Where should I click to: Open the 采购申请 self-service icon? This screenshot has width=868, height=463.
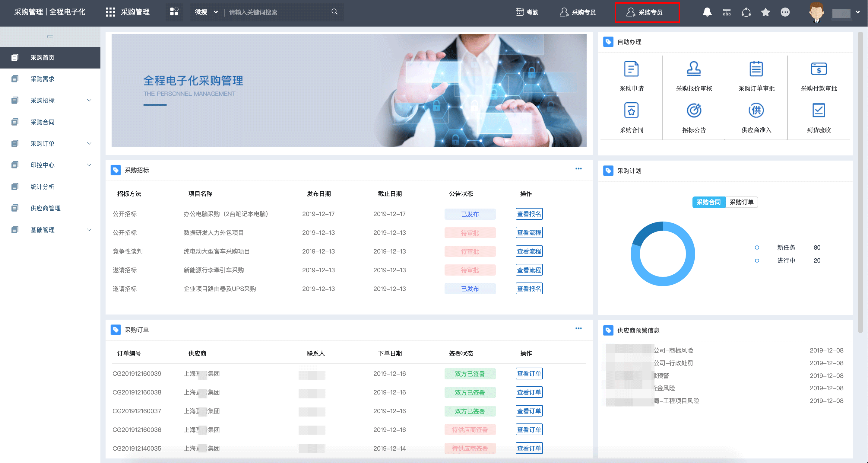(631, 69)
